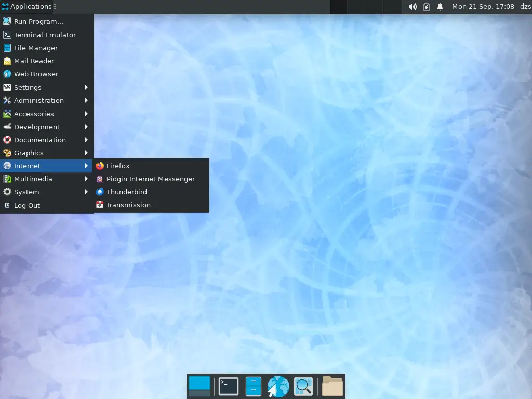
Task: Click the workspace switcher in top panel
Action: pyautogui.click(x=365, y=7)
